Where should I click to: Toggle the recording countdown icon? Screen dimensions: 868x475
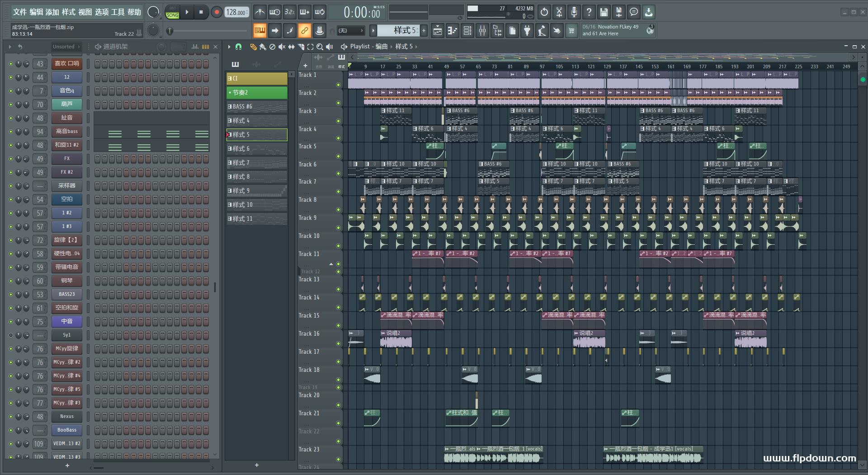(x=289, y=12)
